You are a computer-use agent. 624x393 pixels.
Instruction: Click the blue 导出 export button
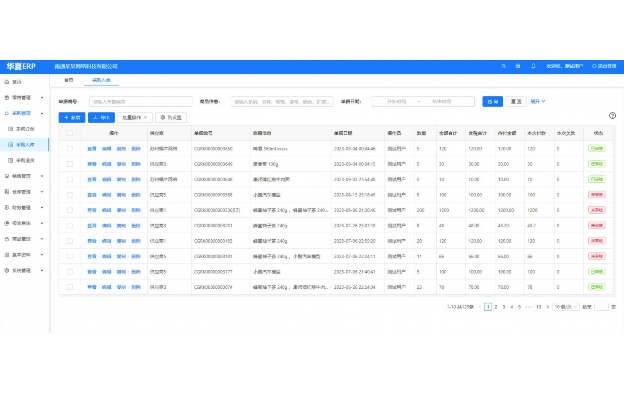[101, 118]
